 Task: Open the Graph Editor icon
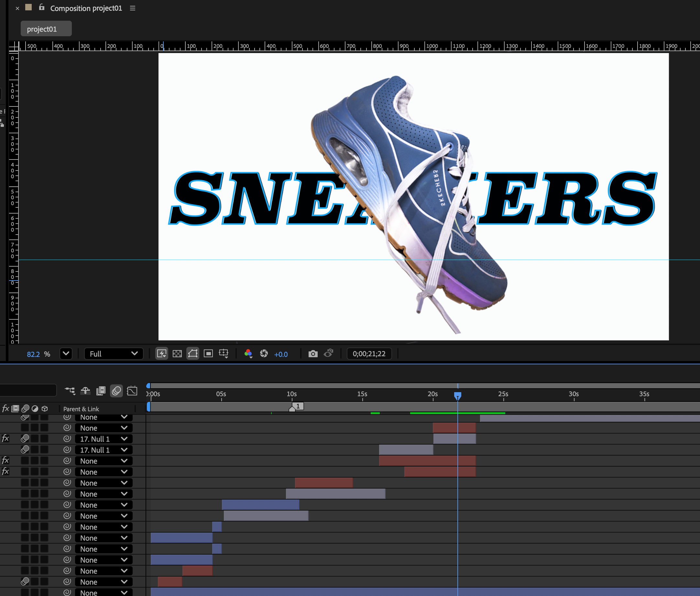(132, 391)
